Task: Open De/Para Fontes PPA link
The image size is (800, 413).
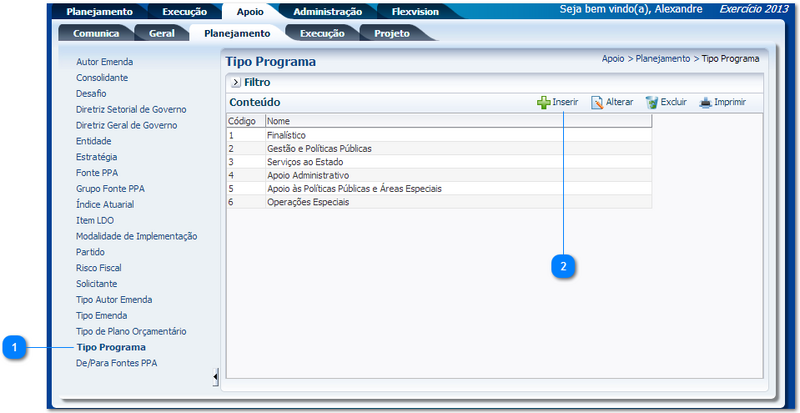Action: point(116,363)
